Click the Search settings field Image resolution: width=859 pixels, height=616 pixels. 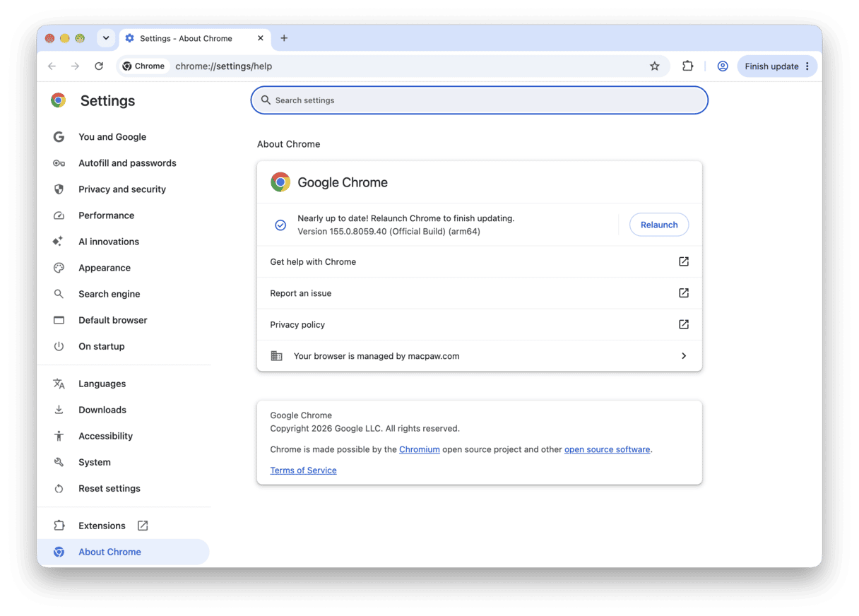pos(479,100)
